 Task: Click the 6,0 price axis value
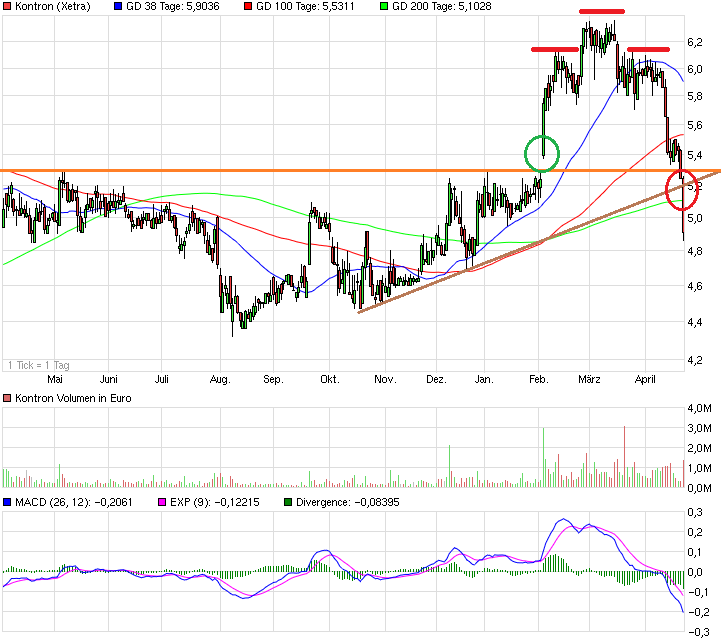coord(695,69)
